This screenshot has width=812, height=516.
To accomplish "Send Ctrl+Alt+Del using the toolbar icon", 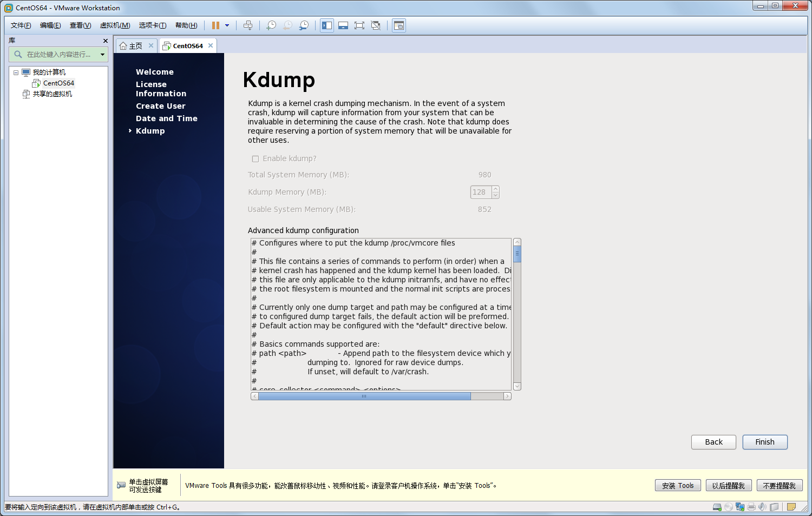I will (248, 25).
